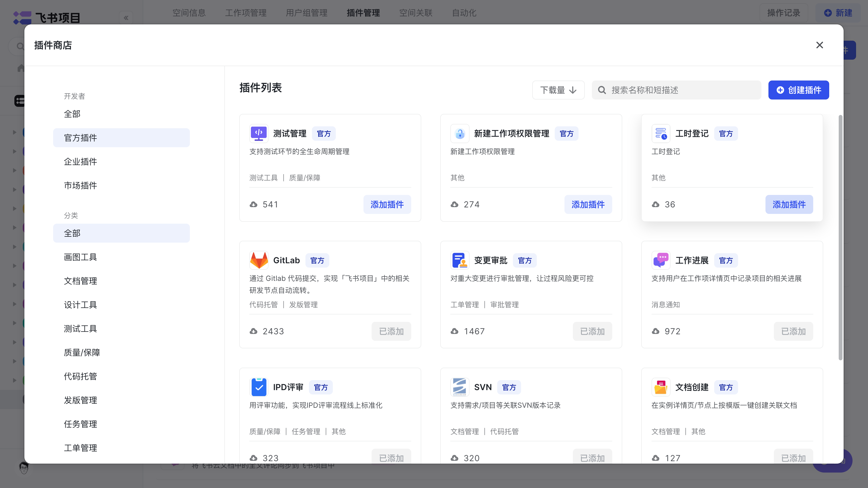Filter by 设计工具 category
Screen dimensions: 868x488
(121, 305)
